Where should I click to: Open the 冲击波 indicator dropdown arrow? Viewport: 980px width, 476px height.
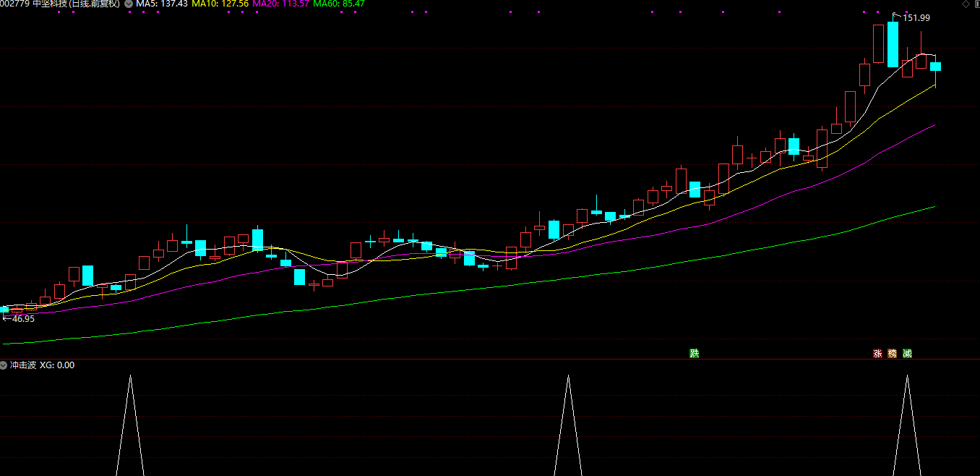(x=4, y=365)
